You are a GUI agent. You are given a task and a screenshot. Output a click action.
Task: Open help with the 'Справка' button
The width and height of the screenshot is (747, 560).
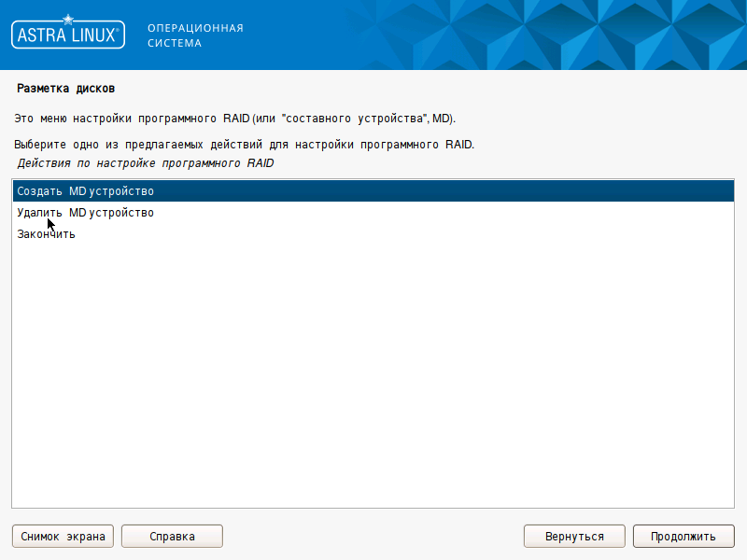172,536
